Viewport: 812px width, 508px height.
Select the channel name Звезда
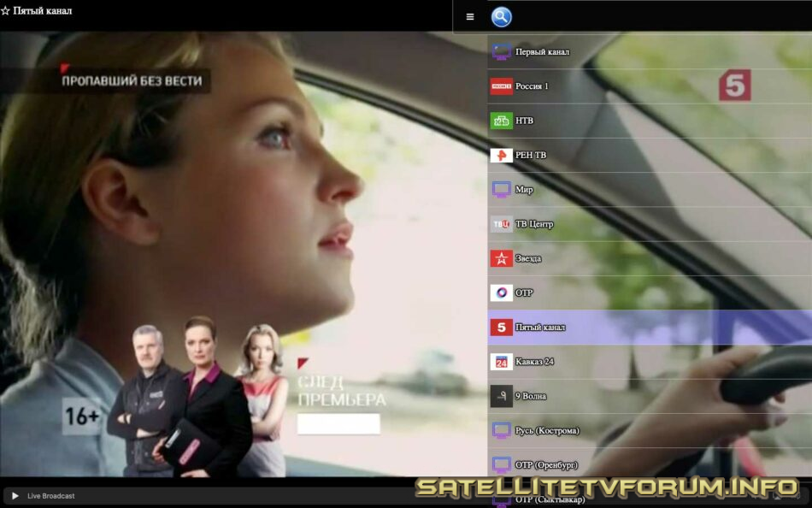(x=528, y=258)
